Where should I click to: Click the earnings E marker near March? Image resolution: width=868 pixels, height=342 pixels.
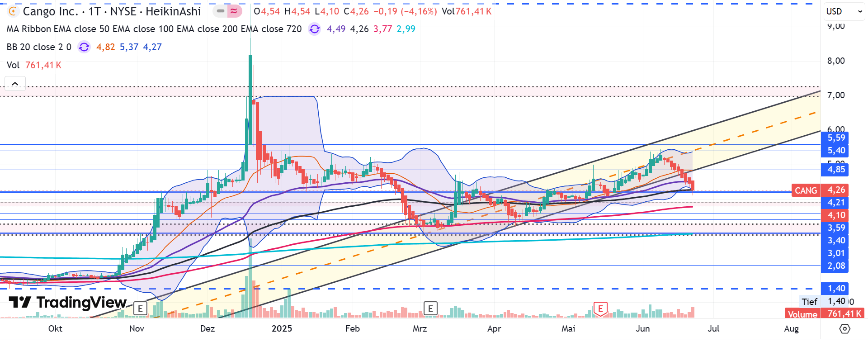430,309
